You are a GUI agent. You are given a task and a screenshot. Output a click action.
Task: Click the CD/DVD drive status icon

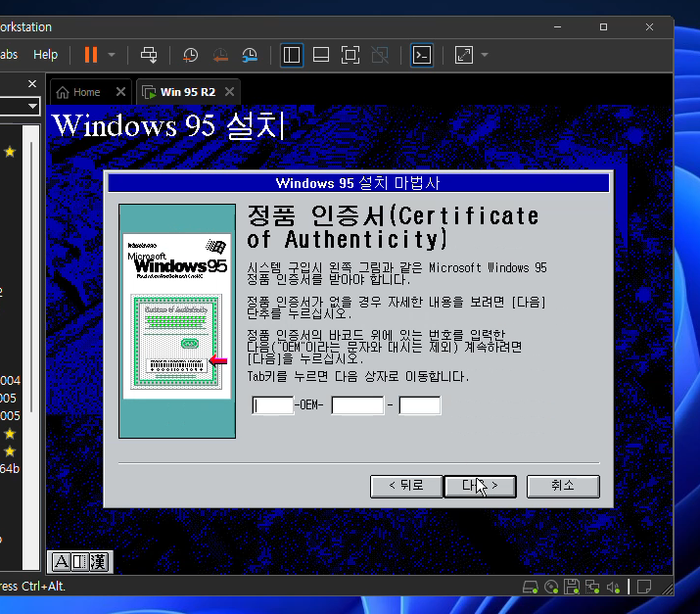(551, 587)
